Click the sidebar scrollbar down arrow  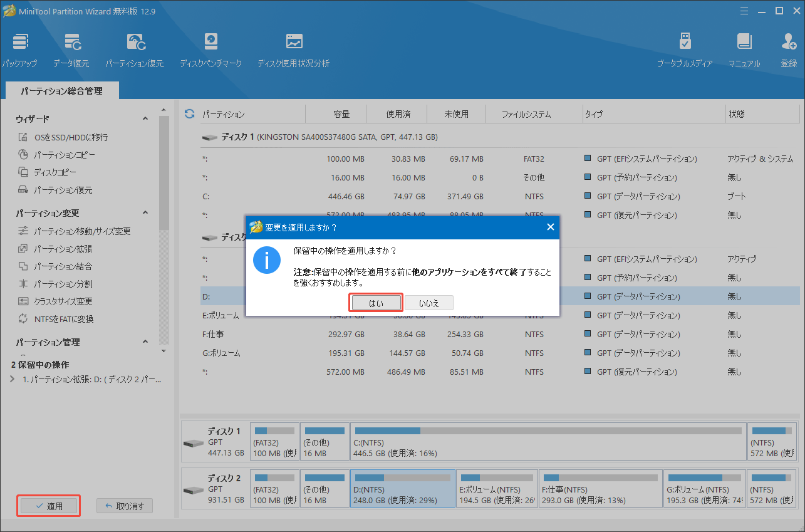point(164,350)
